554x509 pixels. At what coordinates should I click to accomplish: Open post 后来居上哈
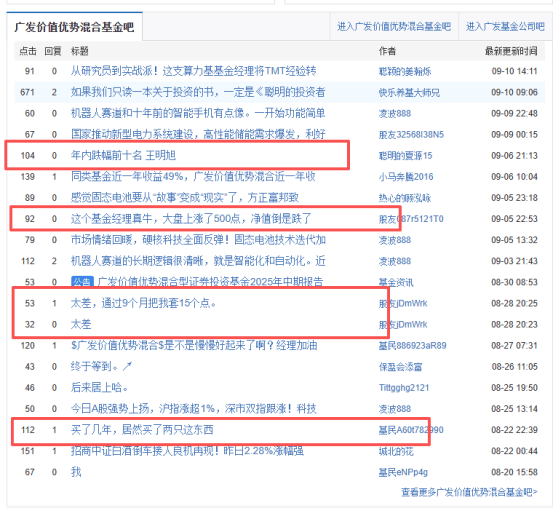(99, 387)
